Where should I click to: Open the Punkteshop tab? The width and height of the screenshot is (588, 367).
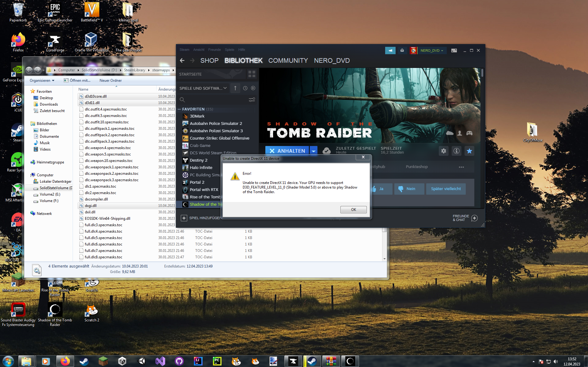tap(417, 167)
